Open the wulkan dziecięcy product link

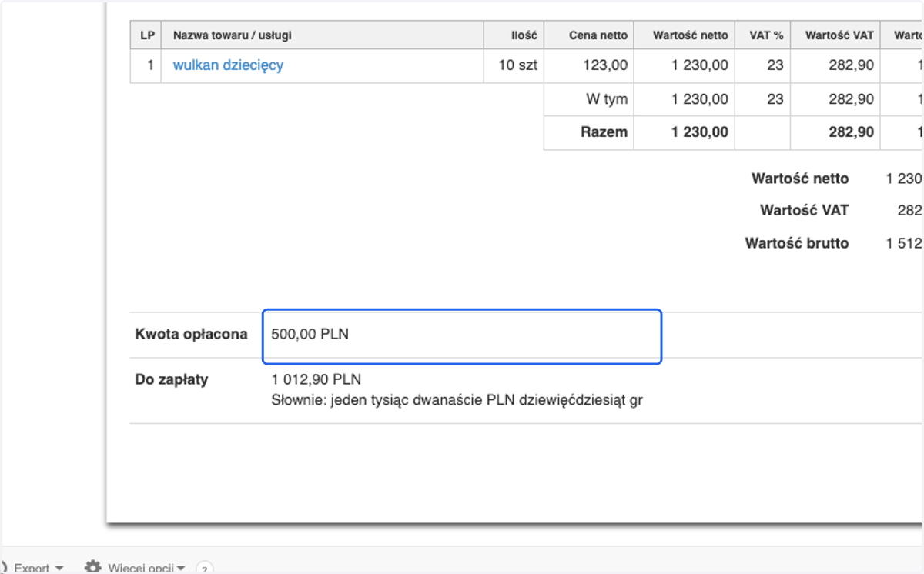tap(228, 65)
